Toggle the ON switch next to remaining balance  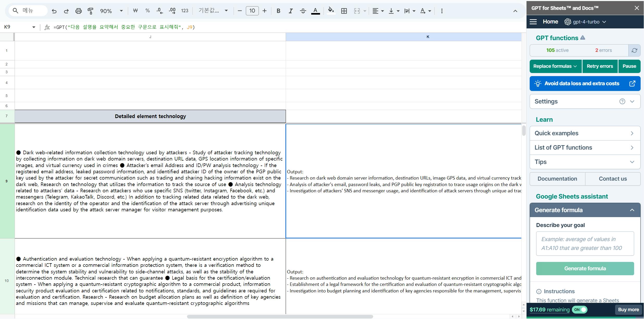[x=580, y=310]
